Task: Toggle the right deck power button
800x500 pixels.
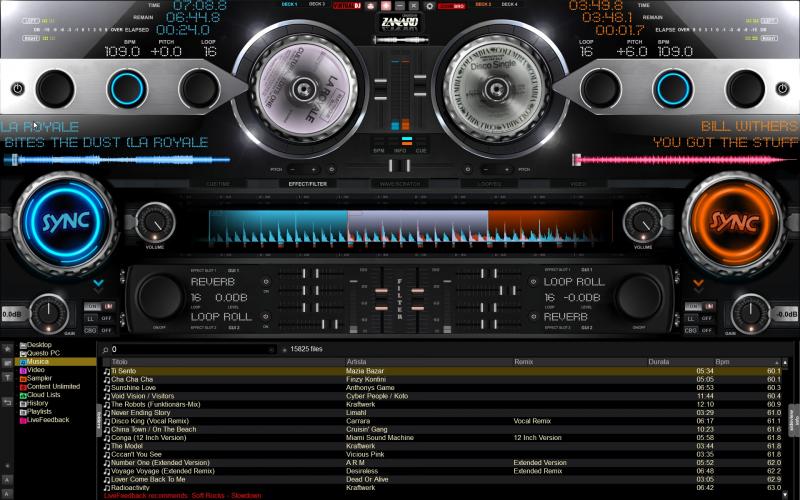Action: [x=782, y=89]
